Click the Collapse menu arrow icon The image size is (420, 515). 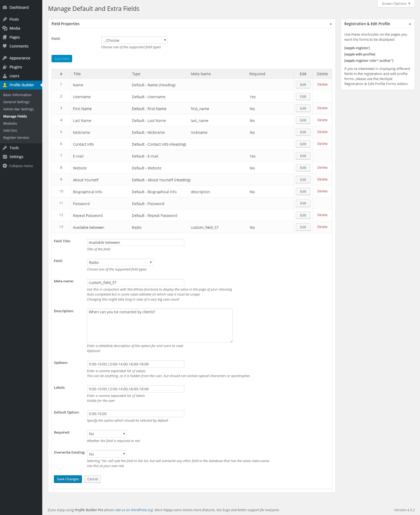click(5, 166)
